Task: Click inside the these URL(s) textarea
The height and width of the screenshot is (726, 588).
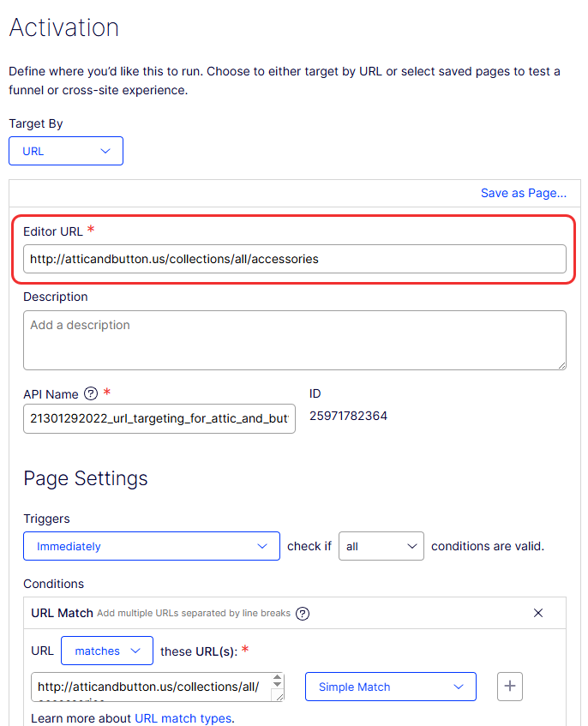Action: pyautogui.click(x=151, y=687)
